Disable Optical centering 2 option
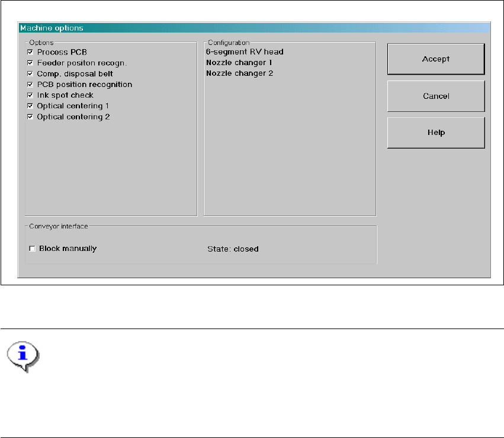The image size is (504, 438). click(x=30, y=117)
